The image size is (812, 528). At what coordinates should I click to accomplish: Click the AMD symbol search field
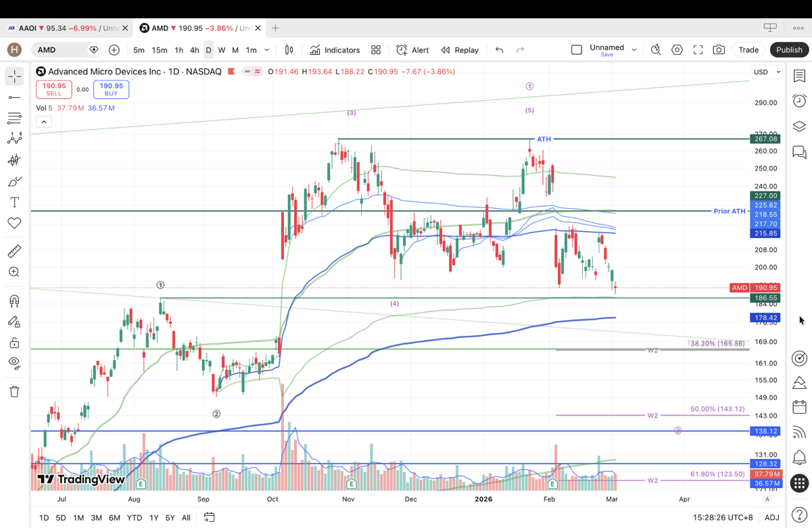pos(61,50)
